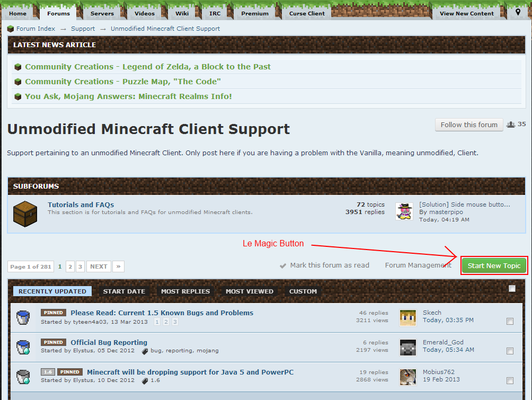Open Current 1.5 Known Bugs topic

(162, 313)
